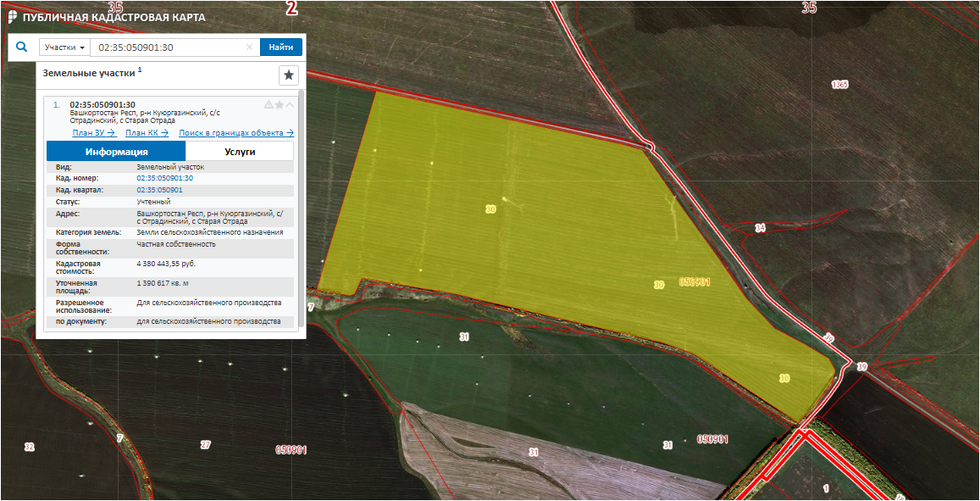Click into the cadastral number search field
980x501 pixels.
169,47
